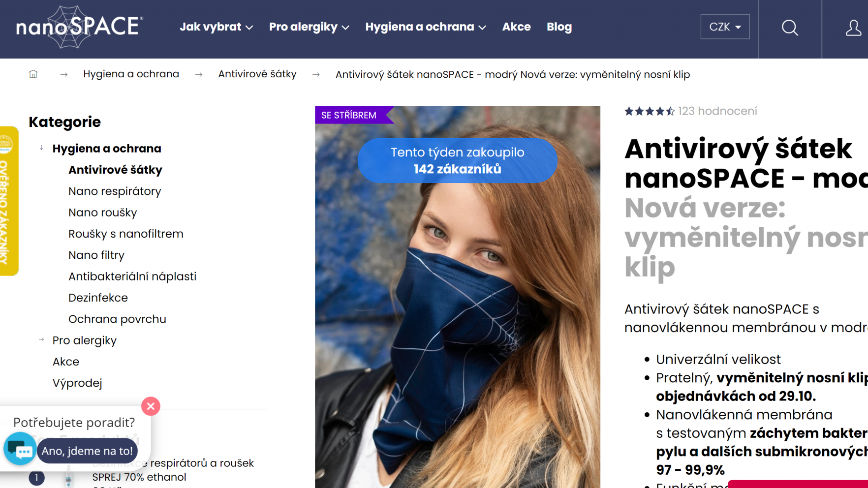Collapse Hygiena a ochrana category arrow

(x=41, y=148)
